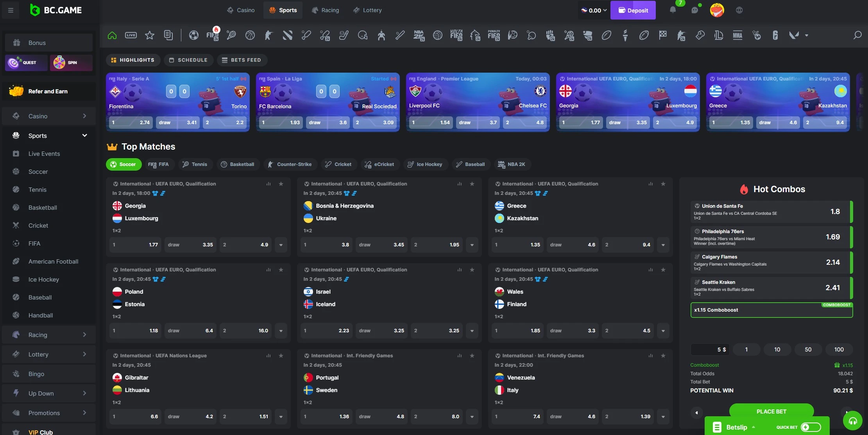Filter top matches by Tennis
The width and height of the screenshot is (868, 435).
(x=195, y=164)
